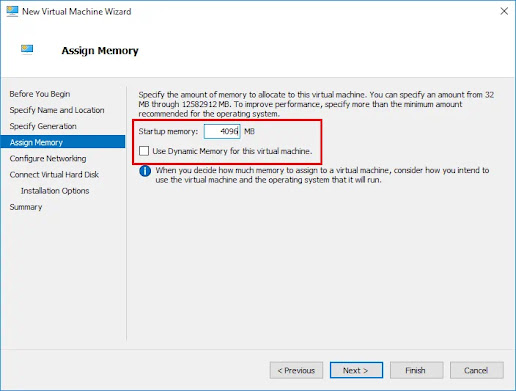Screen dimensions: 516x391
Task: Open the Installation Options step
Action: [x=55, y=191]
